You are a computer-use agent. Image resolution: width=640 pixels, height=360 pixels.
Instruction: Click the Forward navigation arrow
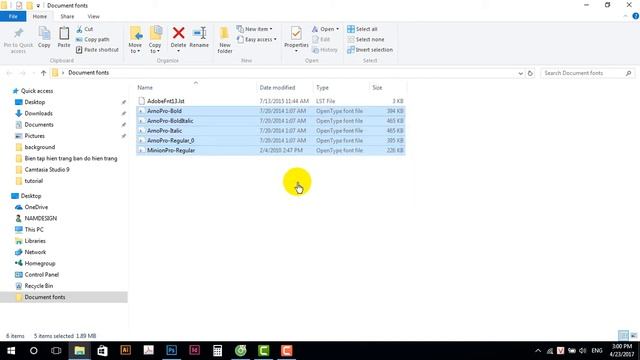pyautogui.click(x=23, y=73)
